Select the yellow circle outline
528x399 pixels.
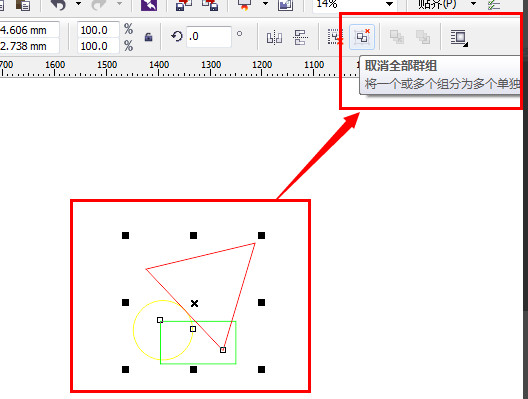[x=134, y=330]
